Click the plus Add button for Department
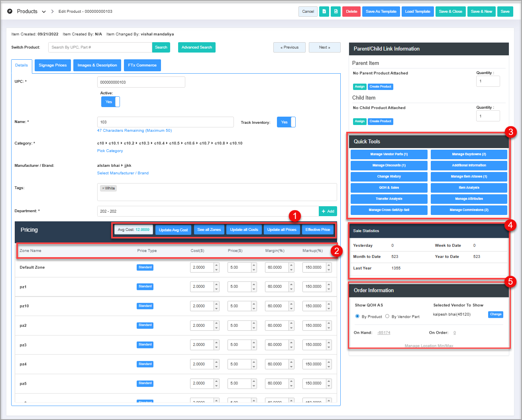This screenshot has height=420, width=522. coord(328,211)
